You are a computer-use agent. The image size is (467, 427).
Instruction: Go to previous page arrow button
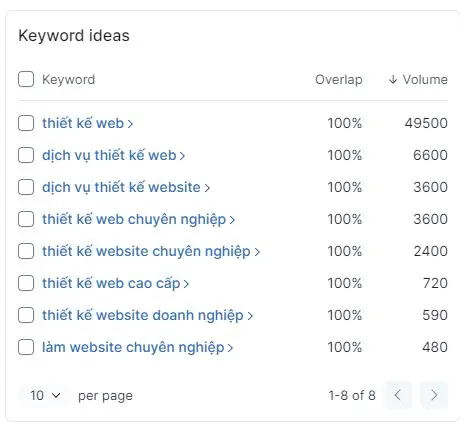tap(397, 395)
